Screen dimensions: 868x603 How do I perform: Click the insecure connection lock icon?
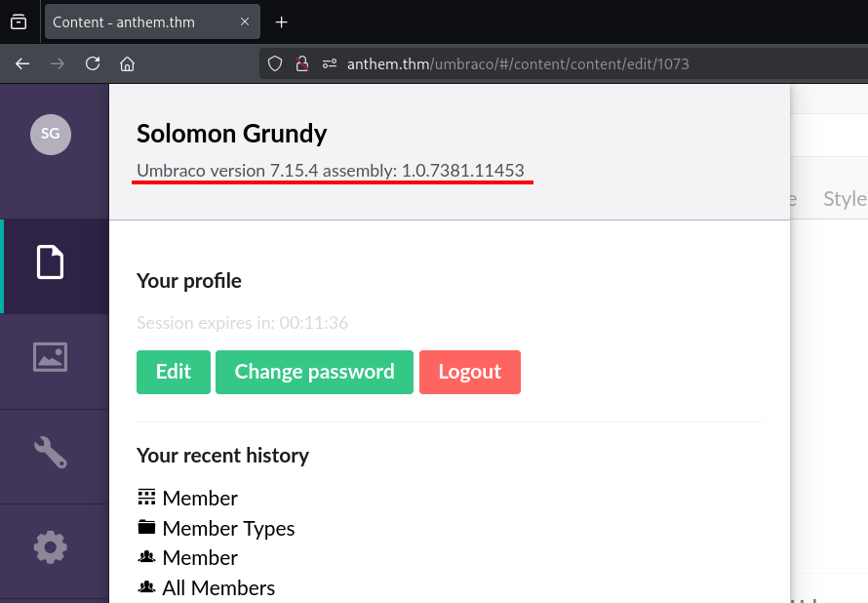coord(302,63)
